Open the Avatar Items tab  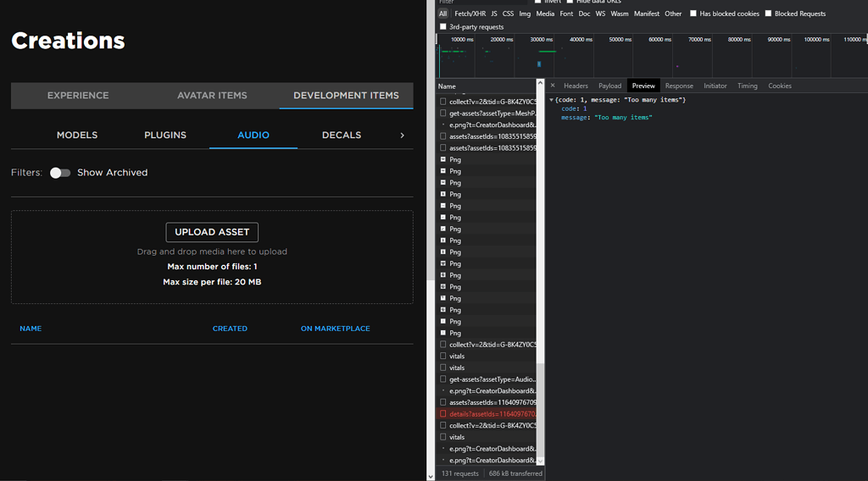[x=212, y=96]
